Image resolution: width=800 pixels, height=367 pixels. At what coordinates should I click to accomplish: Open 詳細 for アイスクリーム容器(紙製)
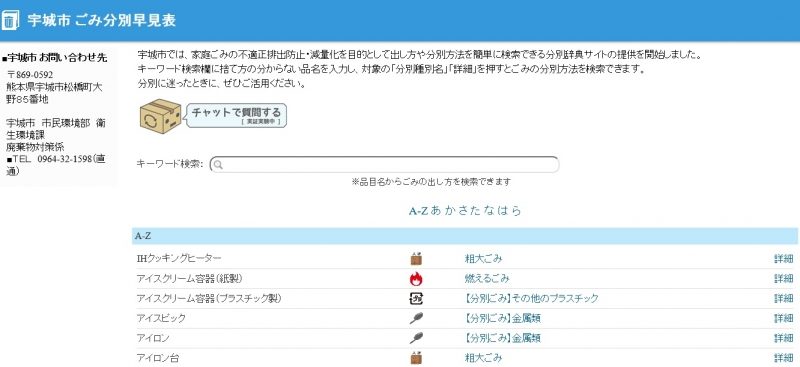(x=784, y=279)
